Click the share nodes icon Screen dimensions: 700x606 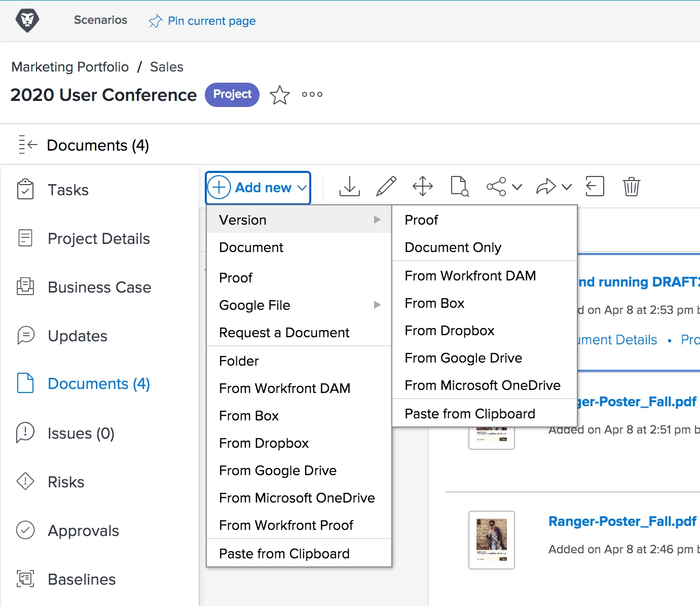[x=496, y=187]
